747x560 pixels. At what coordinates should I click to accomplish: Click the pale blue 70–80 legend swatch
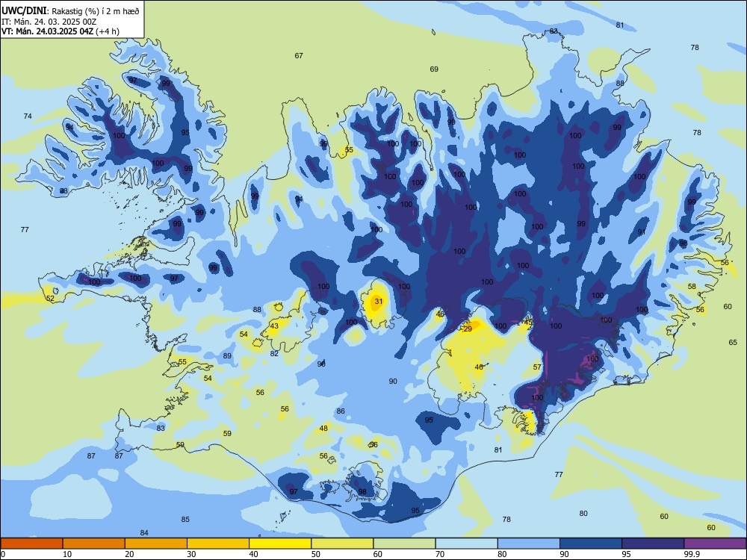(x=466, y=544)
